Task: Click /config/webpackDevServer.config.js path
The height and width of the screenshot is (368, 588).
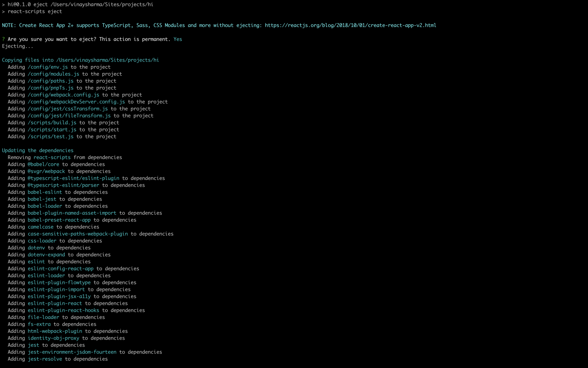Action: [x=76, y=102]
